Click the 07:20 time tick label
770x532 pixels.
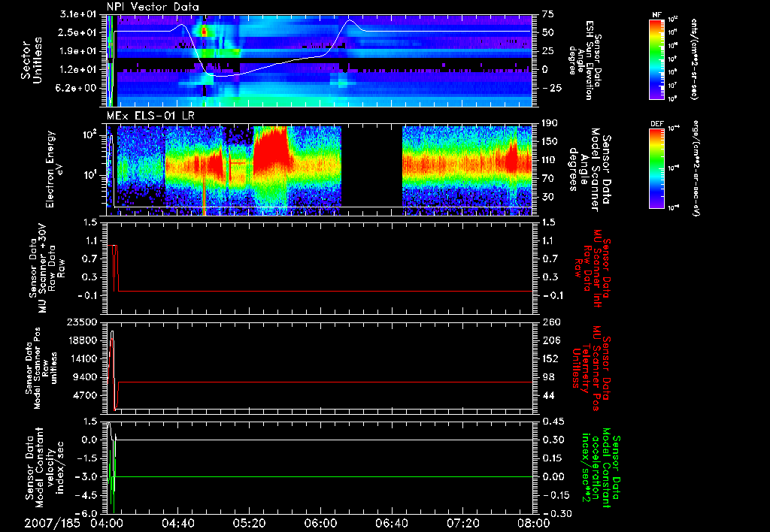462,524
